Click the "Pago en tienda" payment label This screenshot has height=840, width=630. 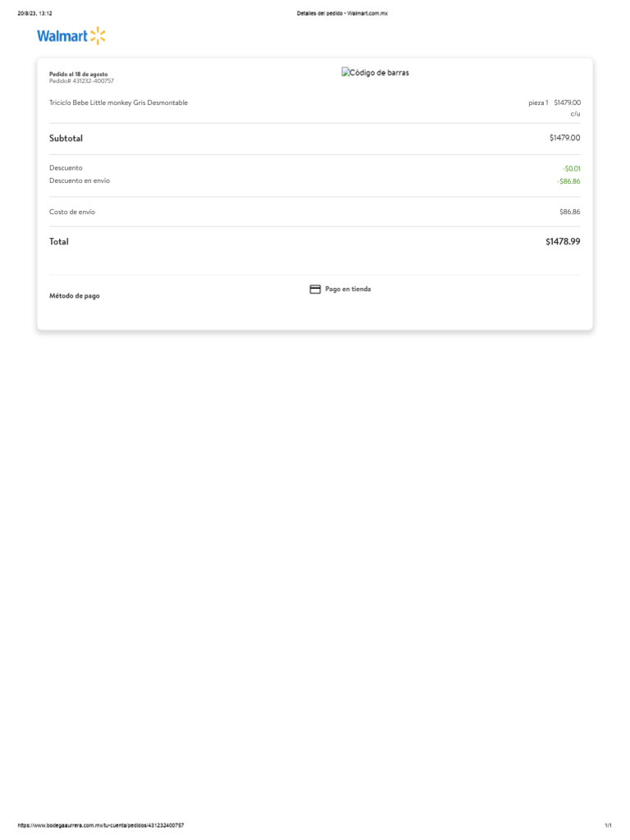pos(348,290)
